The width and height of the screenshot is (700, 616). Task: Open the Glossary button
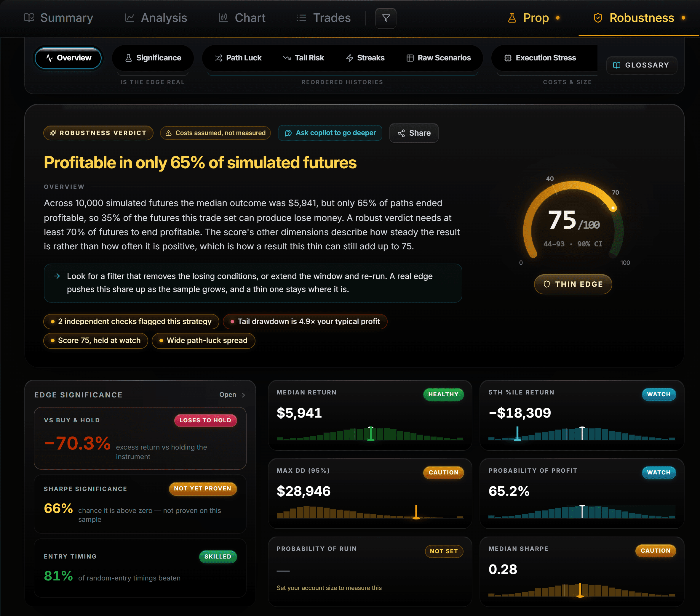coord(641,65)
